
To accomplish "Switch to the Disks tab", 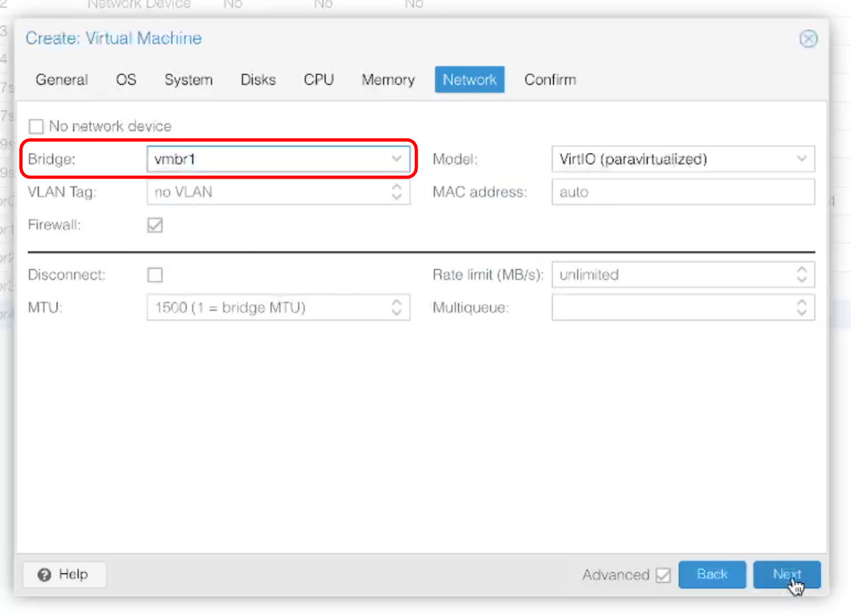I will click(258, 79).
